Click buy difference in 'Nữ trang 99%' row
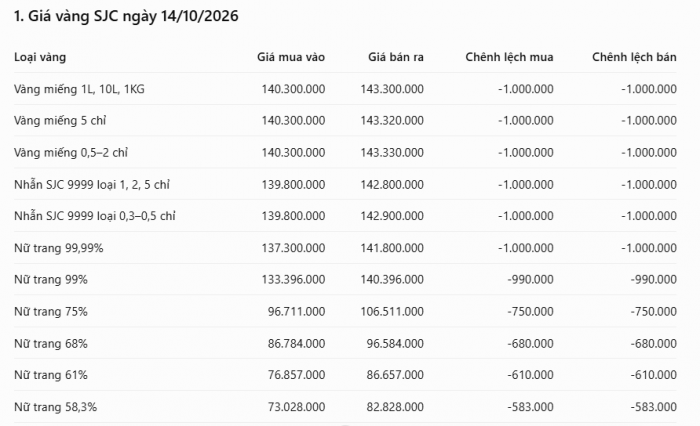The image size is (700, 426). [x=530, y=280]
